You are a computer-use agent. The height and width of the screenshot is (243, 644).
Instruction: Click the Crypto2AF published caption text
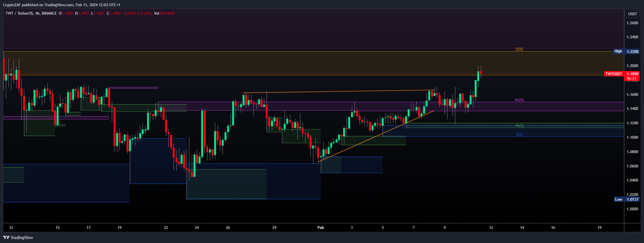click(61, 5)
